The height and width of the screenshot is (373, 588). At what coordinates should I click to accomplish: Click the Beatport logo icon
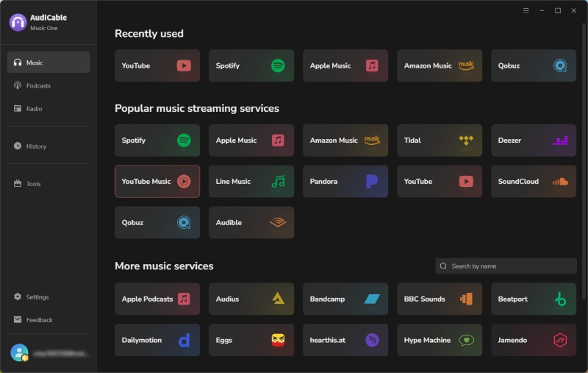[x=560, y=299]
